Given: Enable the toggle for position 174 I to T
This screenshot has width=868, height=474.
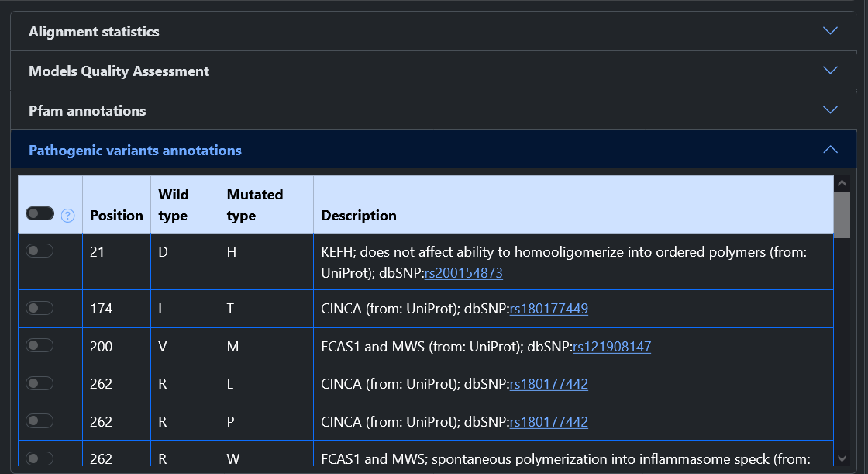Looking at the screenshot, I should pos(40,308).
